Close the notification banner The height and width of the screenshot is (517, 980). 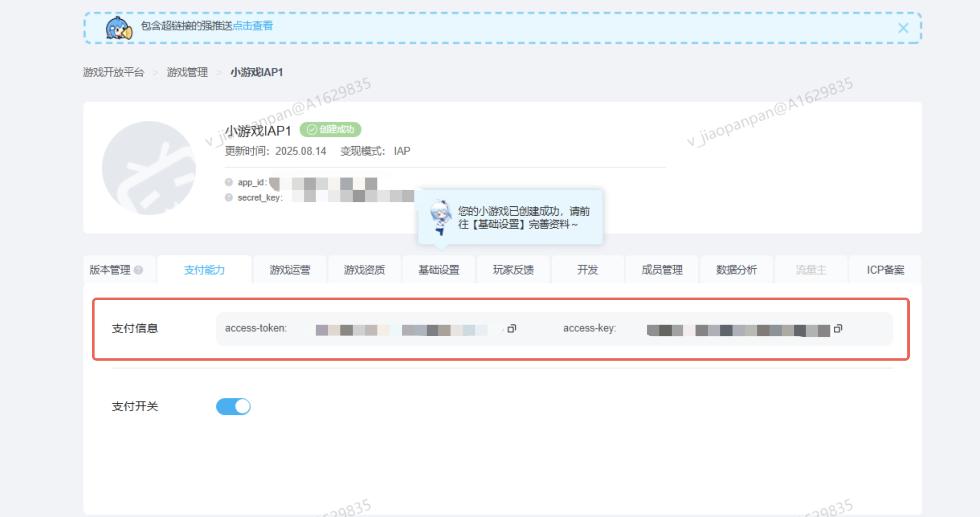[903, 28]
